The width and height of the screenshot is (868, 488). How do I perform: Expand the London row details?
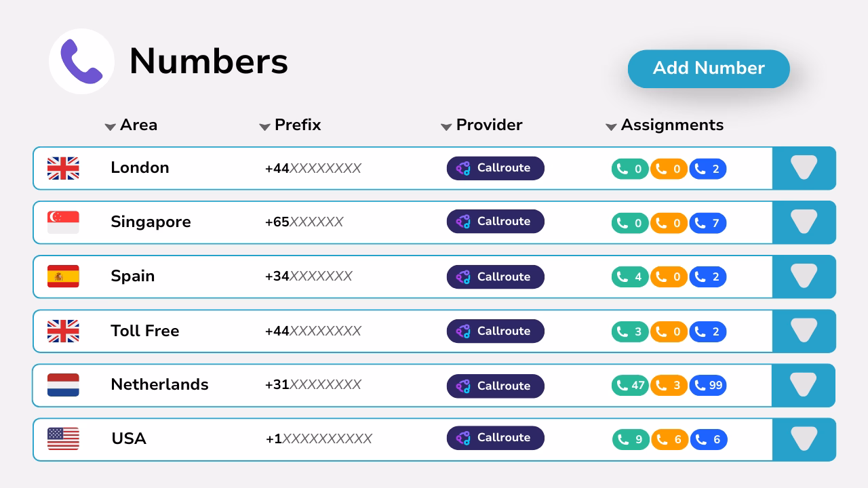(x=804, y=168)
